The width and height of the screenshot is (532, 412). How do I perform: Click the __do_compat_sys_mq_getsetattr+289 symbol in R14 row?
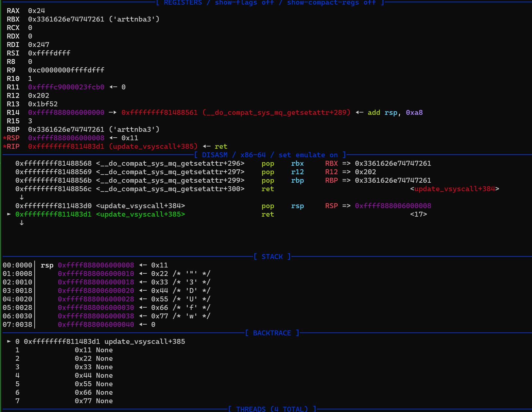[x=276, y=113]
